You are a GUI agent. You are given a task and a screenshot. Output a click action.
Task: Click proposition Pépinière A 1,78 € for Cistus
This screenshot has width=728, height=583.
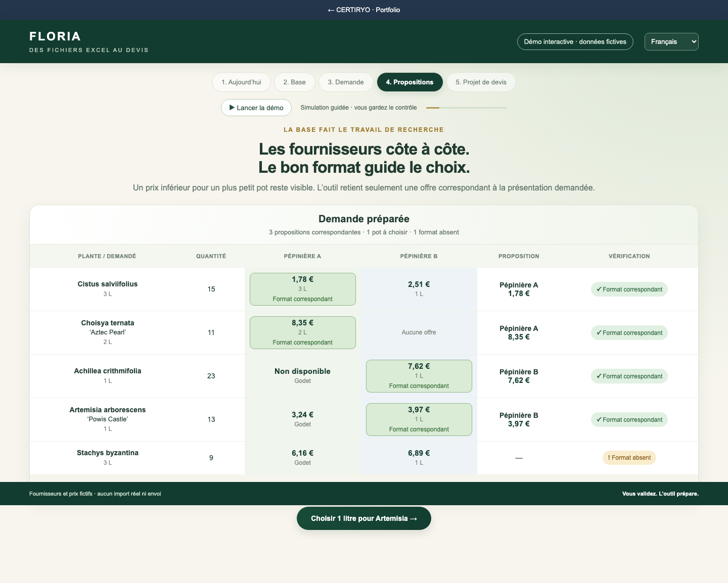coord(519,289)
